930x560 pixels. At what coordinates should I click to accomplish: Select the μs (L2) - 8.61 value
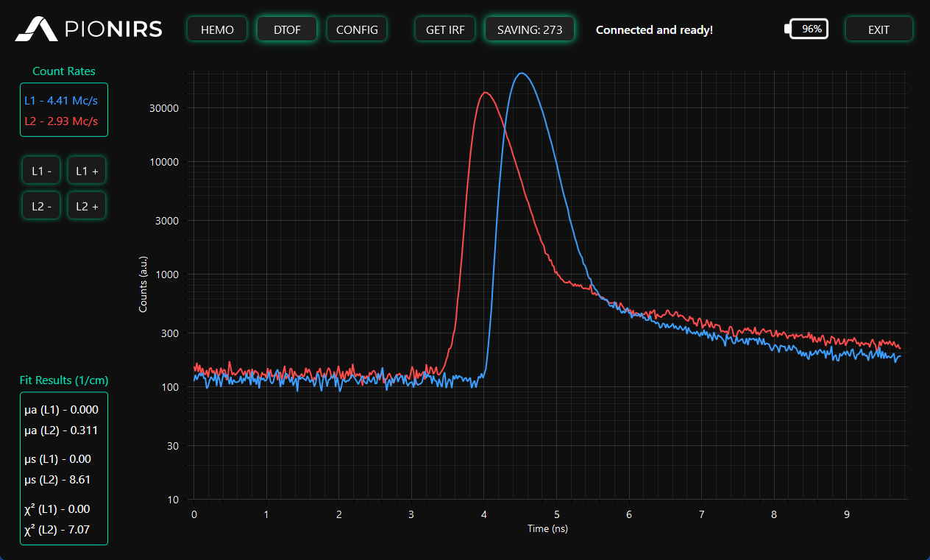[57, 480]
